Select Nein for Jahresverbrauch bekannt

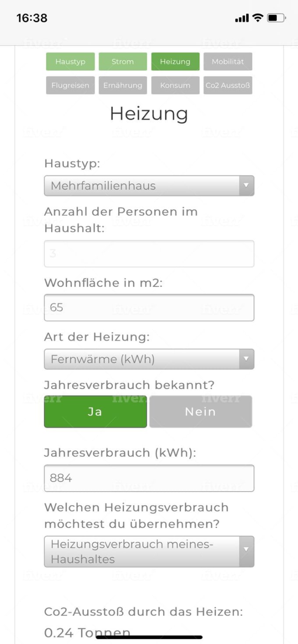tap(201, 412)
